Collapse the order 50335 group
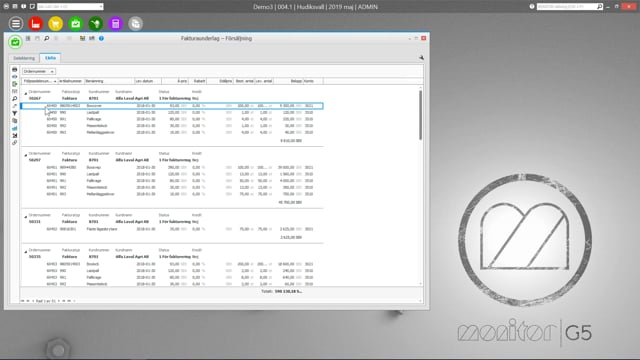 click(25, 252)
